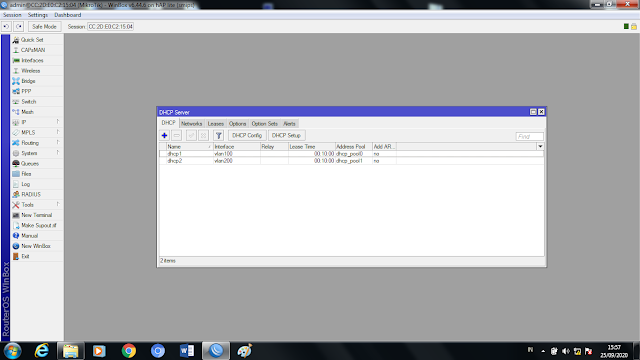Open Dashboard menu
640x360 pixels.
pos(68,15)
